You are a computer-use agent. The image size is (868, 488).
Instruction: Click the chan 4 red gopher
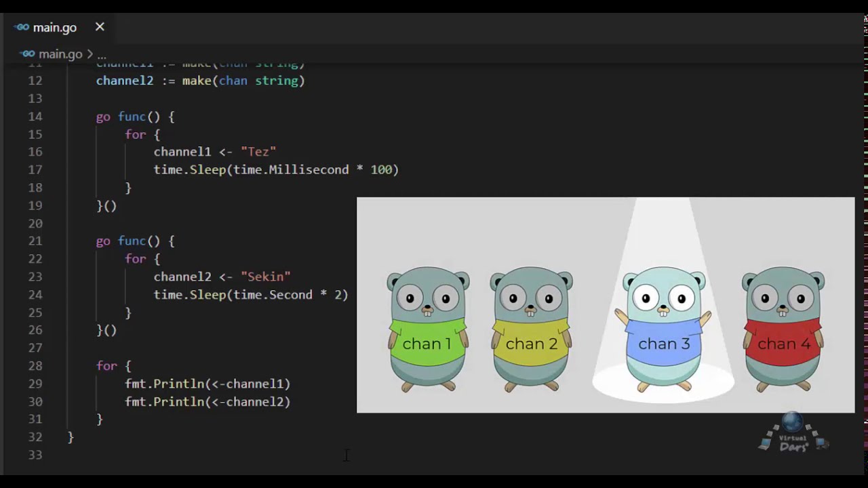pos(783,329)
